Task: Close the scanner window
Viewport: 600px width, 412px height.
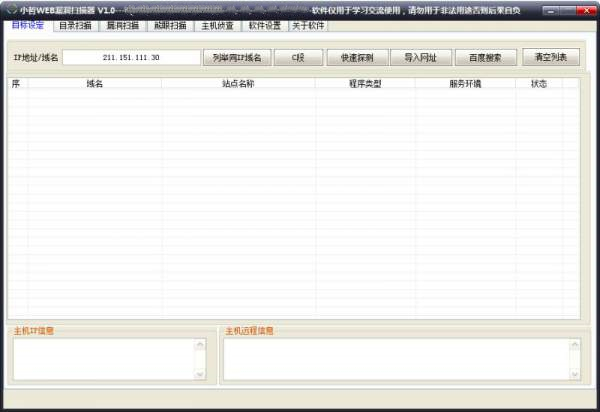Action: [586, 11]
